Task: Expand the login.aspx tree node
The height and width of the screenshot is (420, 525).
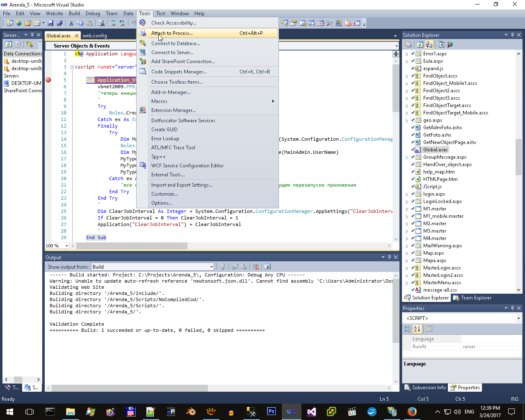Action: point(407,194)
